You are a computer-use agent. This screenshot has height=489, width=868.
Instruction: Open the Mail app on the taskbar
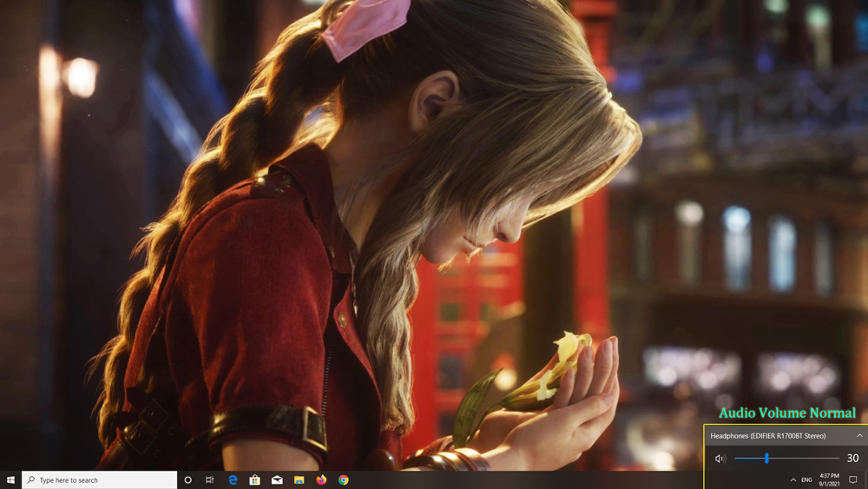click(277, 480)
